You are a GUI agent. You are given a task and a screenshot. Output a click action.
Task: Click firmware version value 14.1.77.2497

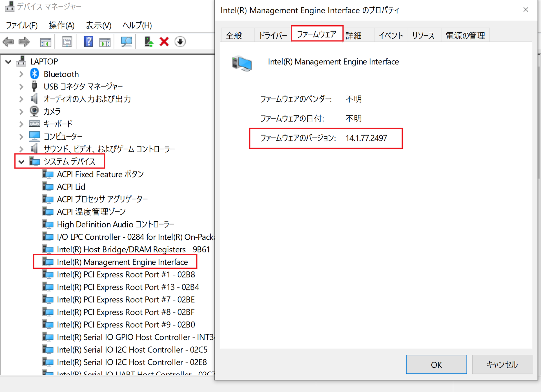coord(366,138)
